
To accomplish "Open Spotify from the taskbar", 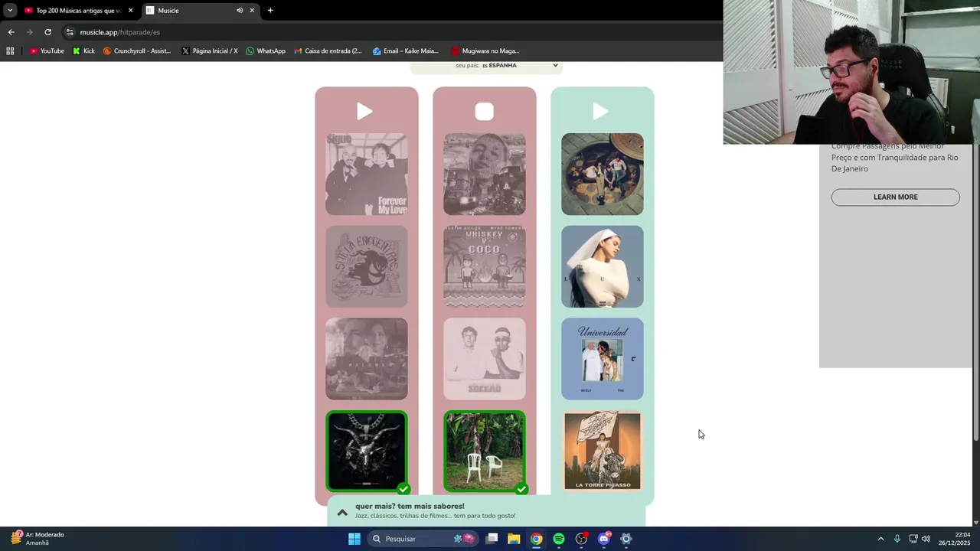I will (x=559, y=539).
